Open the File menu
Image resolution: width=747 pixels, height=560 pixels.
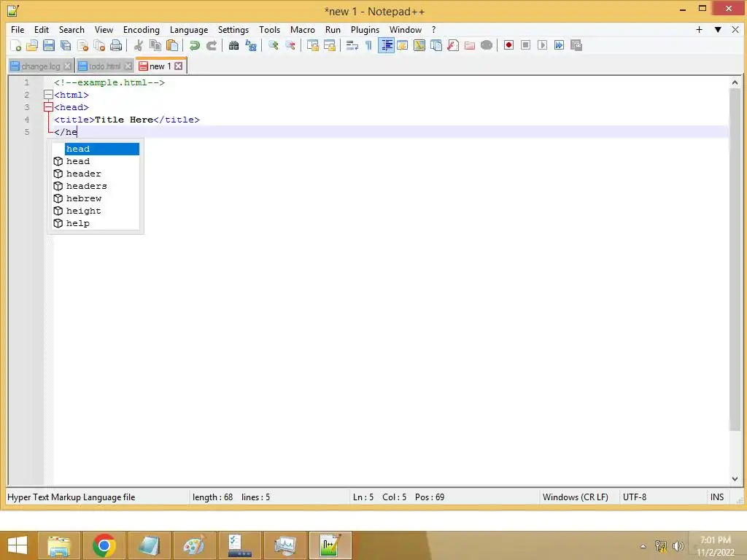point(18,29)
